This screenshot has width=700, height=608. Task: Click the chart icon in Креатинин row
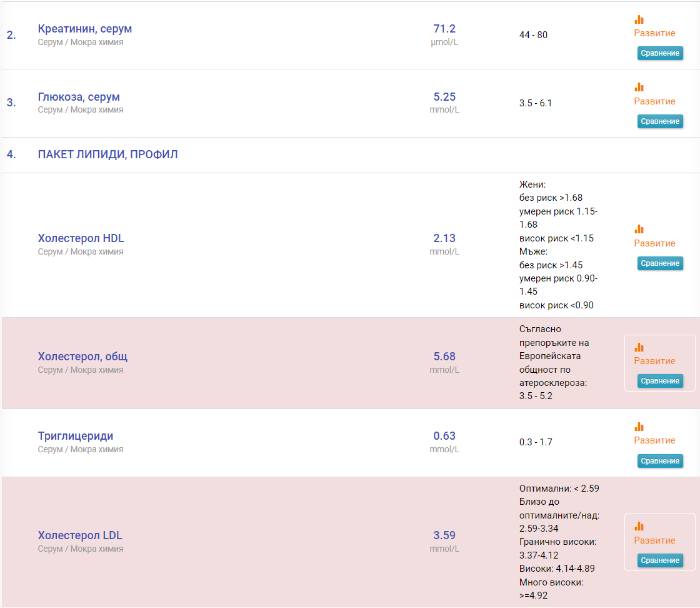[639, 19]
